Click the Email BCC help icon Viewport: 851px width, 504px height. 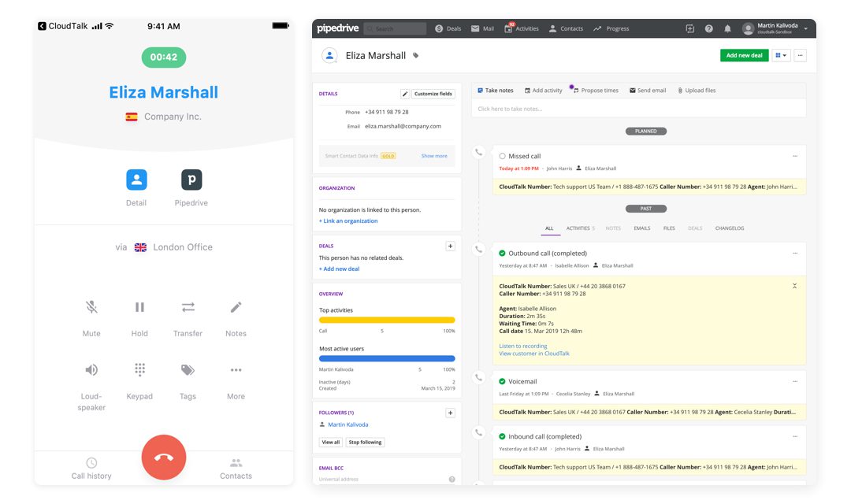pos(452,480)
